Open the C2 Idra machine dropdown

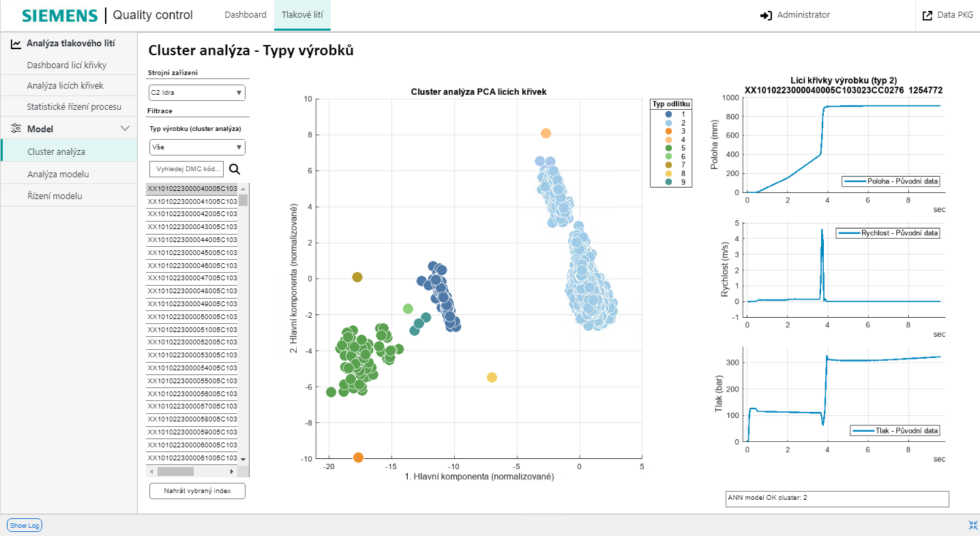(x=196, y=92)
